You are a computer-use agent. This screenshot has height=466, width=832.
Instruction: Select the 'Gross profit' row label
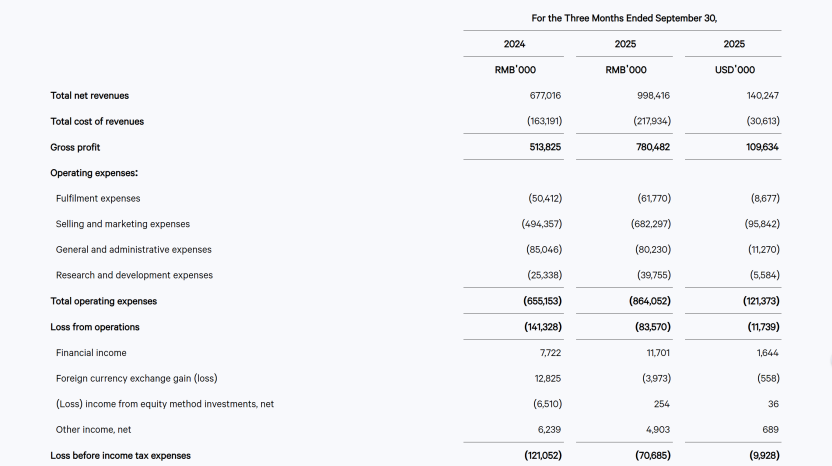coord(75,147)
